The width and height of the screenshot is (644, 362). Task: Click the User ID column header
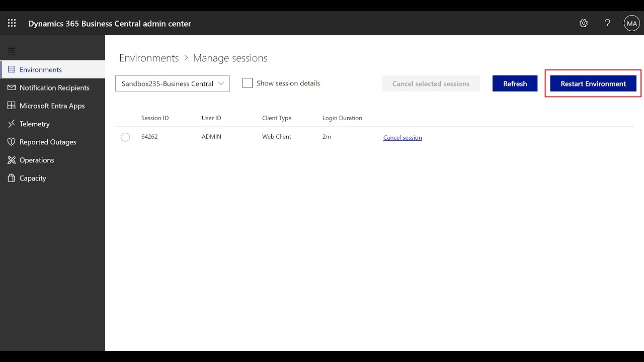coord(211,118)
